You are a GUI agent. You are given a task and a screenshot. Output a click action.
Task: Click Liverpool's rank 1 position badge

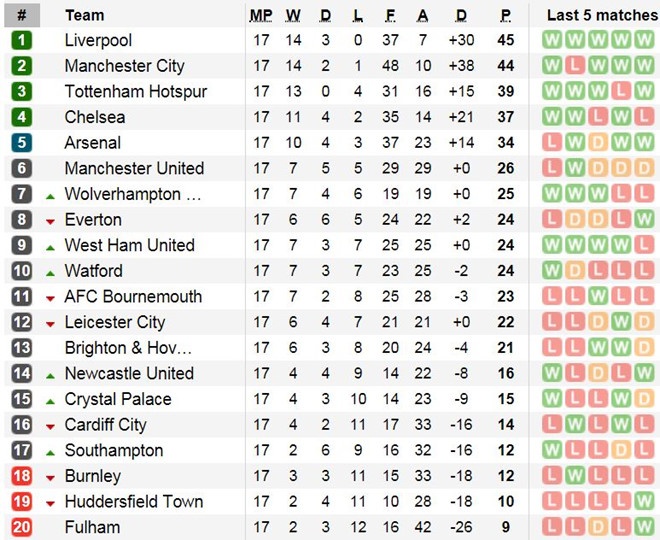(x=22, y=41)
